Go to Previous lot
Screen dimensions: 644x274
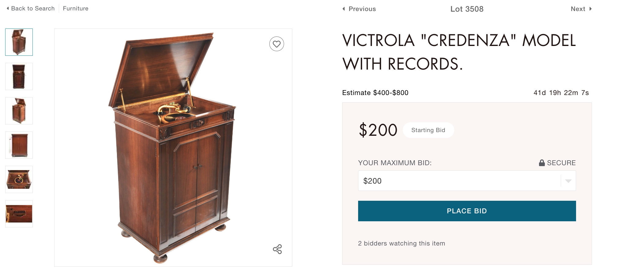[362, 9]
